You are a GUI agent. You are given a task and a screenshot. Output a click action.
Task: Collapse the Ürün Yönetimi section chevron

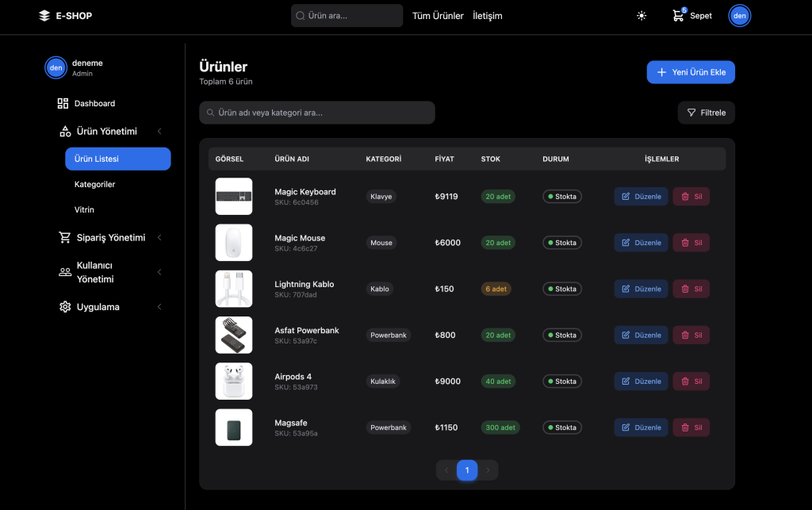159,132
